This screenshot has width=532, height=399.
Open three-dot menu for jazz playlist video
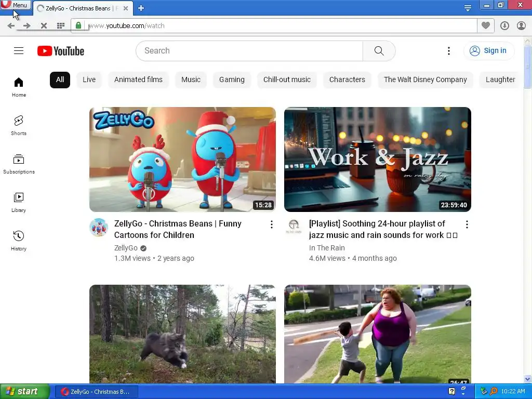pyautogui.click(x=467, y=224)
